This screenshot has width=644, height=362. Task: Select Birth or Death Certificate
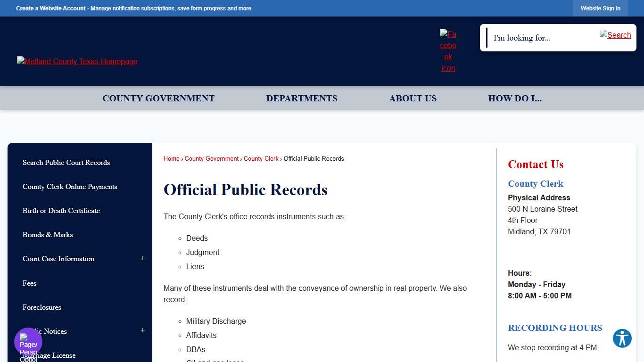pyautogui.click(x=61, y=211)
